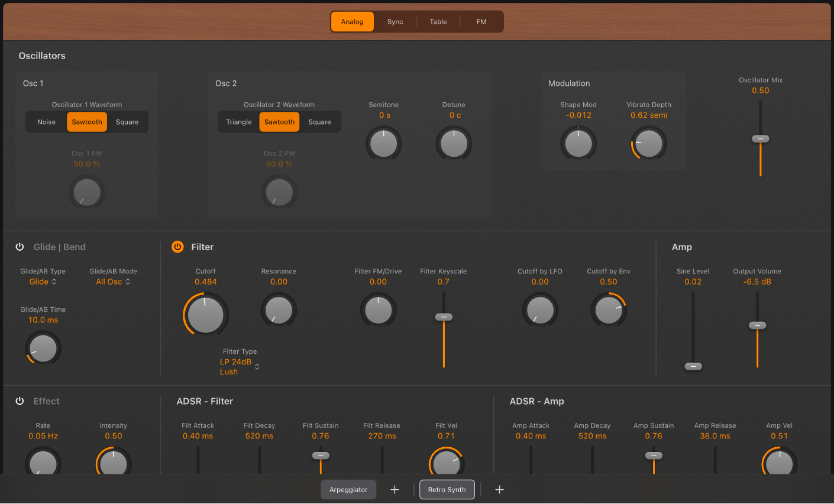Click the Oscillator Mix slider handle
834x504 pixels.
760,138
